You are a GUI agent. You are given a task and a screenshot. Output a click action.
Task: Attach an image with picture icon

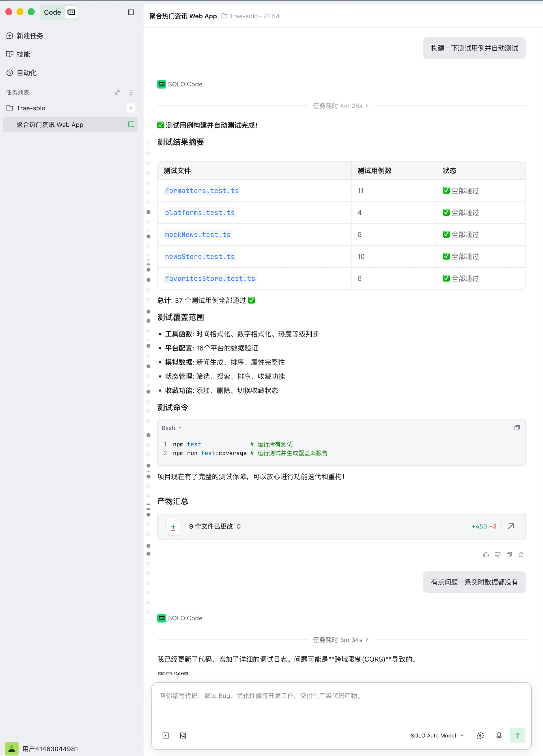(183, 735)
